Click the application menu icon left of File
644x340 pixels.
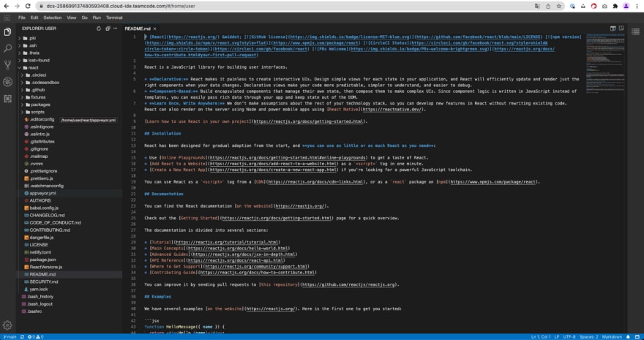[7, 18]
